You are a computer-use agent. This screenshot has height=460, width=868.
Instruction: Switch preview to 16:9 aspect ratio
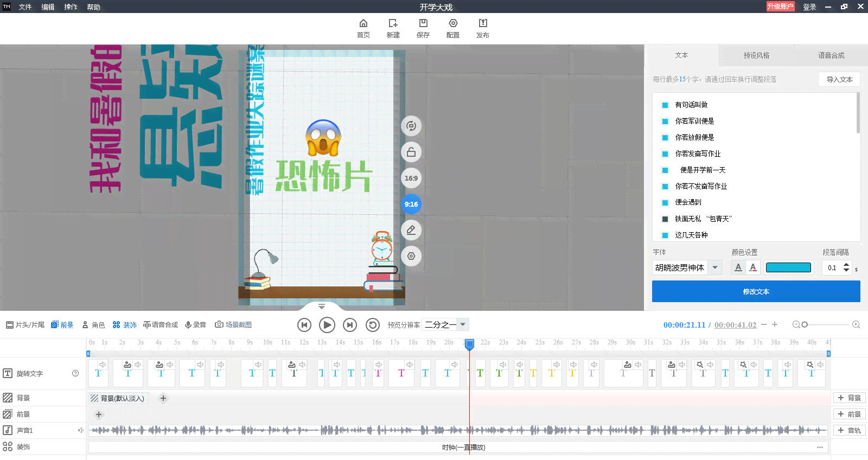click(x=411, y=178)
